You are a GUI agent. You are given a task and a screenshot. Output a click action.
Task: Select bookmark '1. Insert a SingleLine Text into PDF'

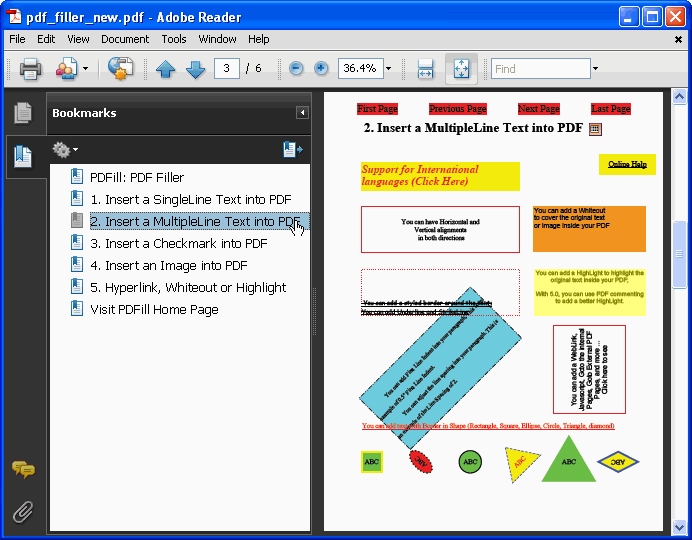(191, 199)
